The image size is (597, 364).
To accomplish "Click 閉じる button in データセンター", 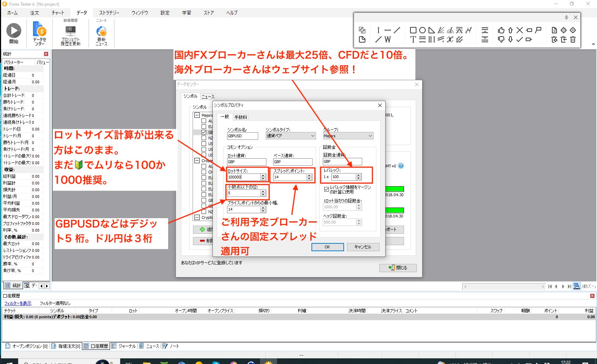I will 398,268.
